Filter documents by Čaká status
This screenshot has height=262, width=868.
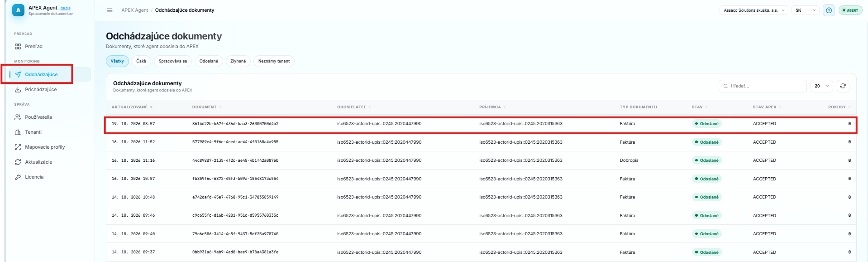point(141,61)
